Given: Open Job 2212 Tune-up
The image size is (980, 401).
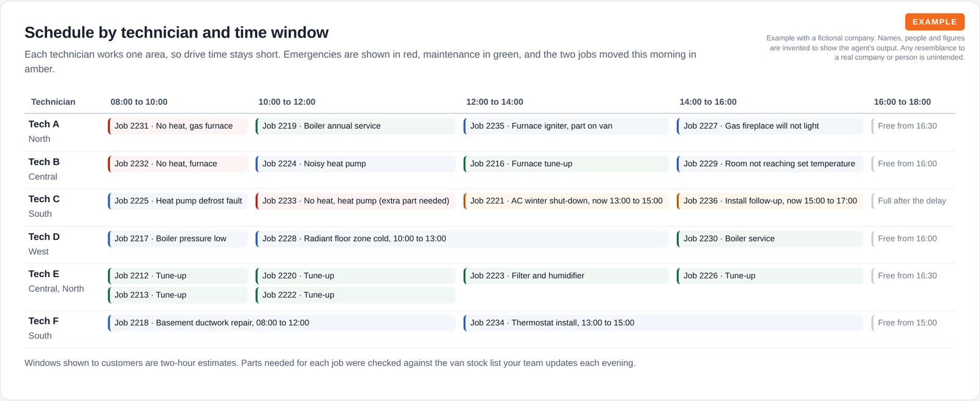Looking at the screenshot, I should (x=178, y=276).
